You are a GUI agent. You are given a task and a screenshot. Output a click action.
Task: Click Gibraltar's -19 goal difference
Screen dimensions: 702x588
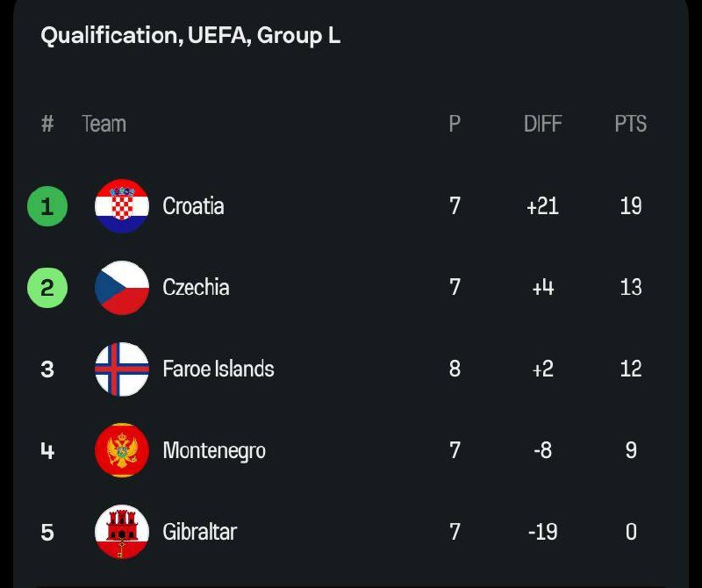[x=542, y=532]
